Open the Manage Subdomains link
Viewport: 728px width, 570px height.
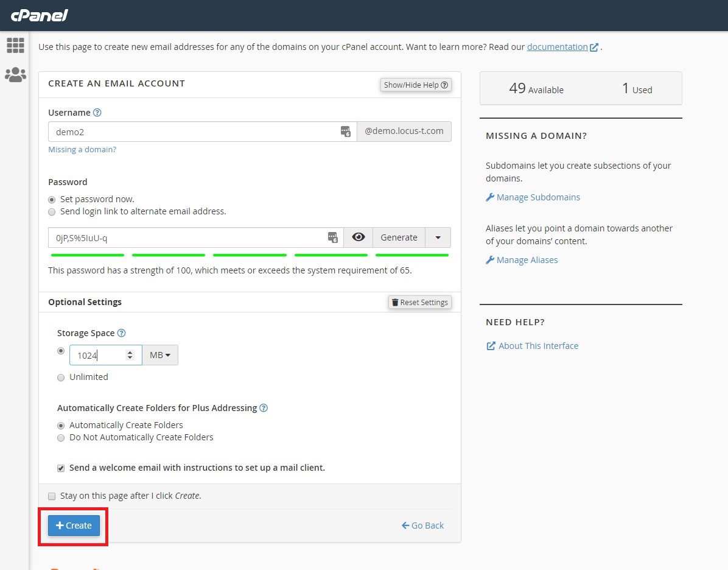(x=538, y=197)
